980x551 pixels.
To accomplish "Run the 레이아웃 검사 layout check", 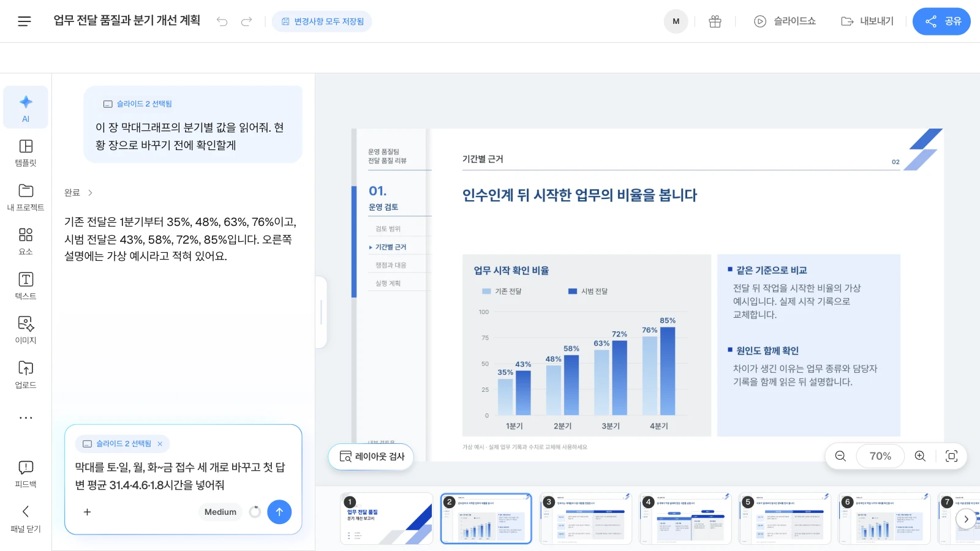I will point(371,457).
